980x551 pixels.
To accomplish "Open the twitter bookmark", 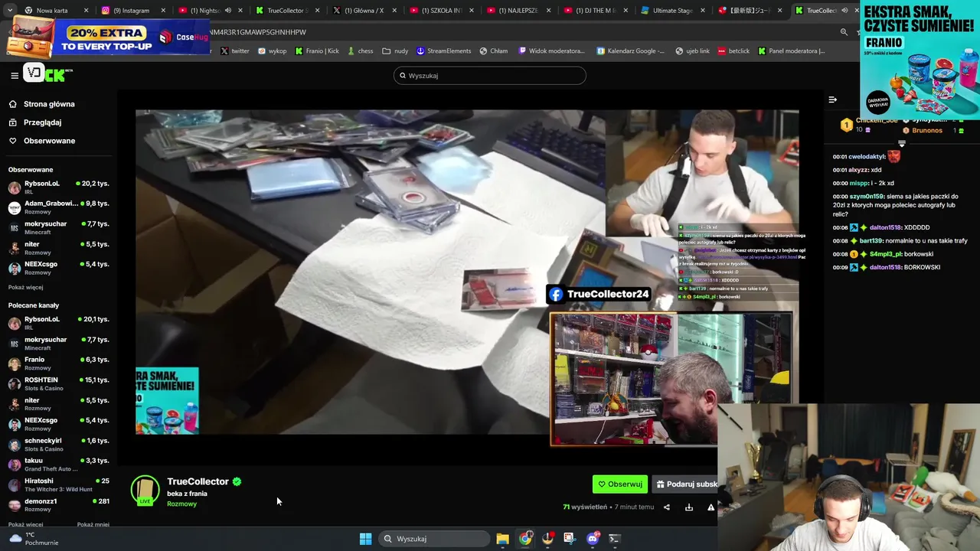I will click(235, 51).
